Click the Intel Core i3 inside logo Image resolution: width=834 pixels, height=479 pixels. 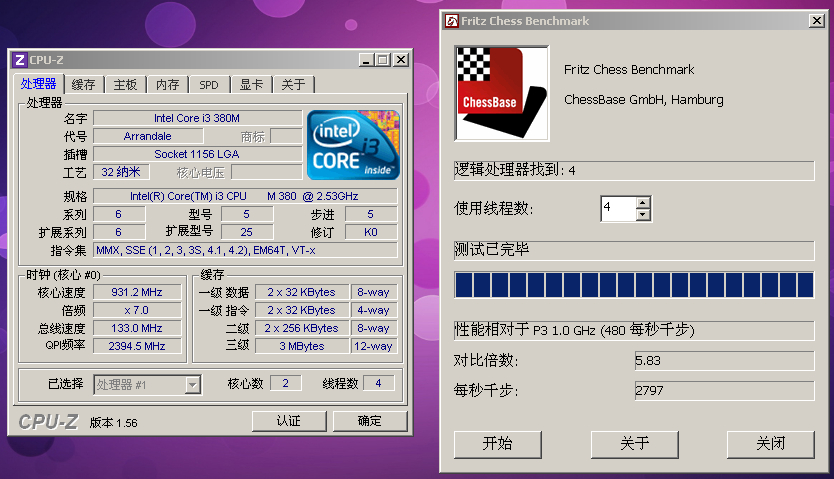pos(353,145)
